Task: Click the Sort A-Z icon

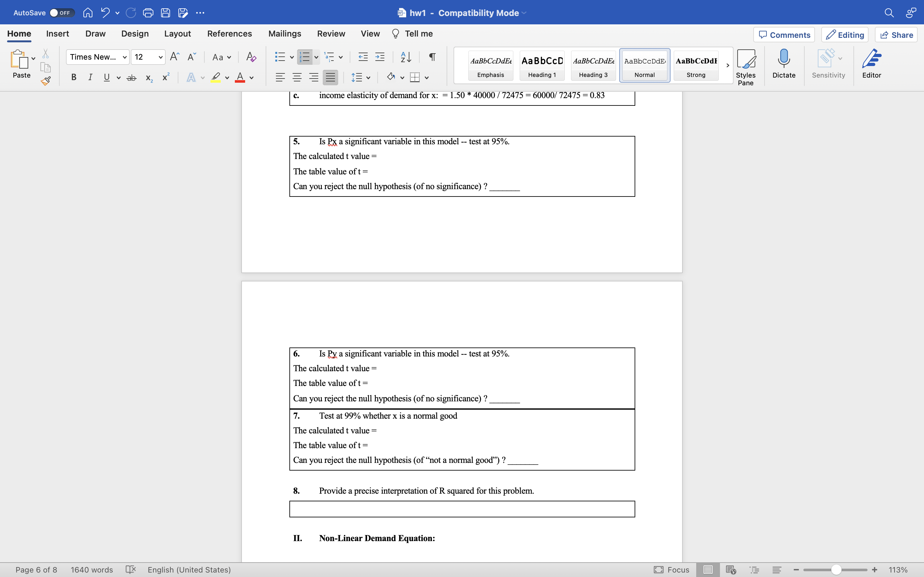Action: pos(406,57)
